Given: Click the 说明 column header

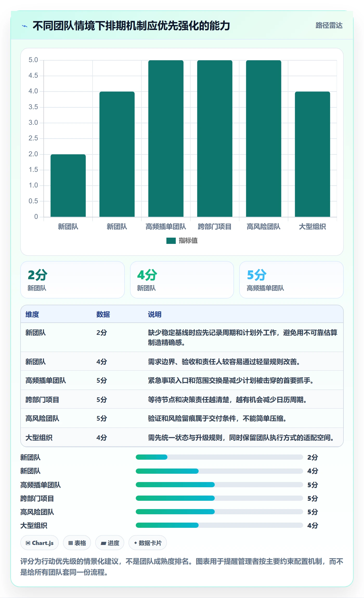Looking at the screenshot, I should (155, 314).
